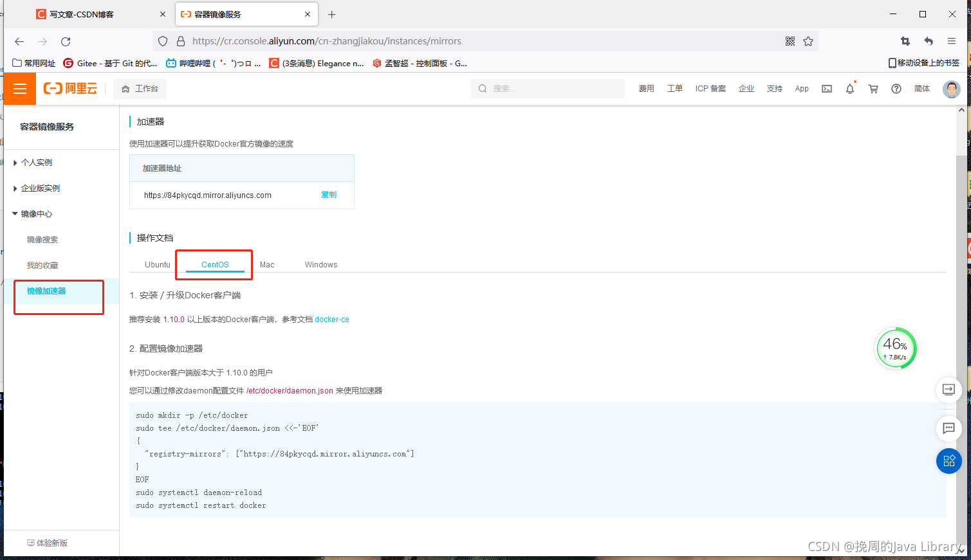Image resolution: width=971 pixels, height=560 pixels.
Task: Click the floating collapse panel icon
Action: (x=948, y=390)
